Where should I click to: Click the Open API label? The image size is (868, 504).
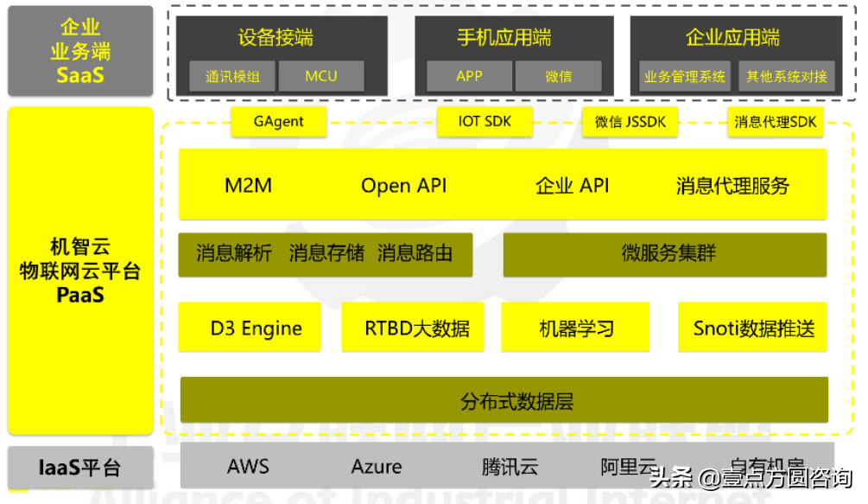click(x=403, y=185)
